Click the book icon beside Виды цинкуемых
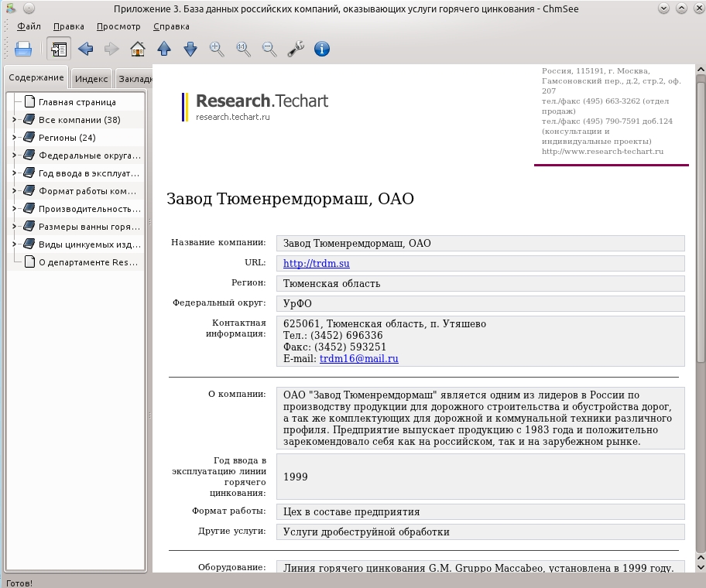Viewport: 706px width, 588px height. [29, 244]
